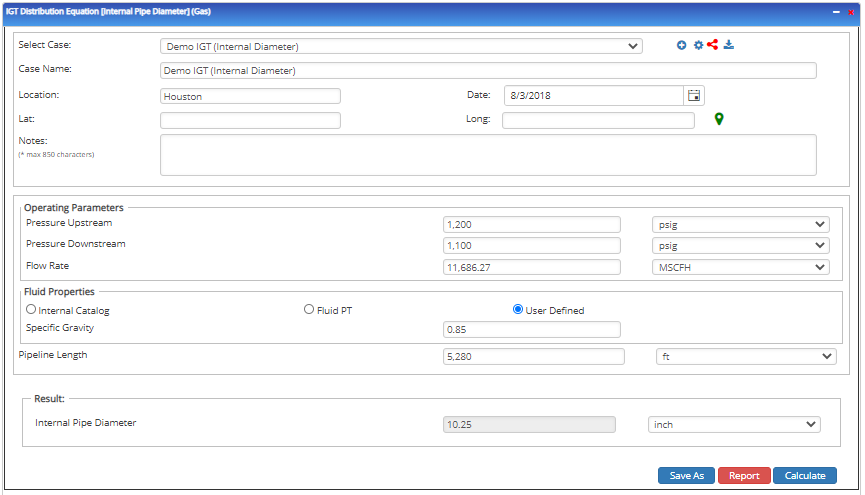Open the Internal Pipe Diameter inch dropdown
Viewport: 865px width, 495px height.
(734, 424)
